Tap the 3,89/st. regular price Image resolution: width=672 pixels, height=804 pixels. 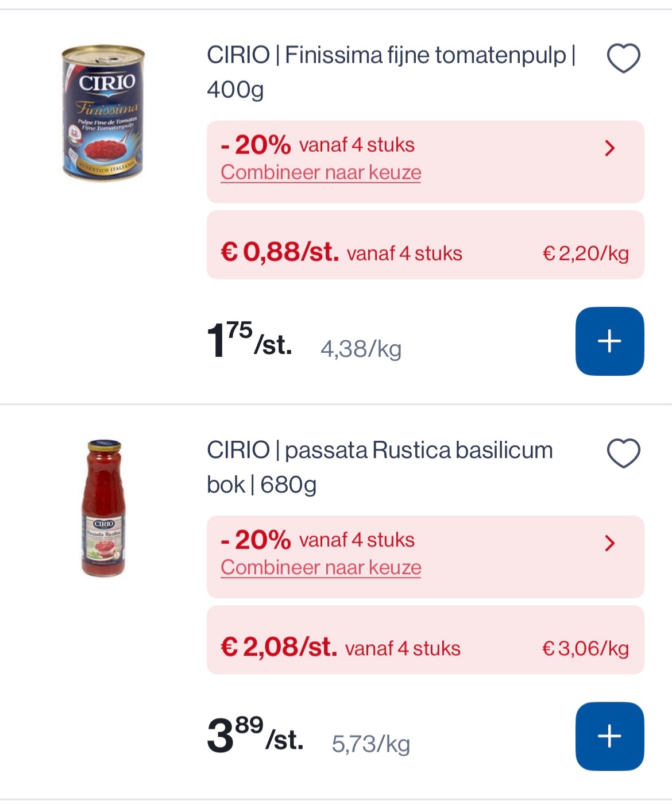tap(254, 736)
